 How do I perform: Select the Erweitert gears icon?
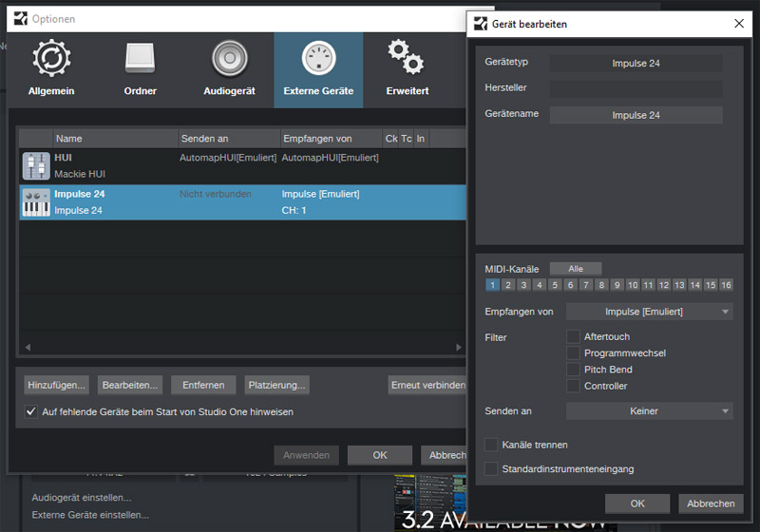(407, 59)
